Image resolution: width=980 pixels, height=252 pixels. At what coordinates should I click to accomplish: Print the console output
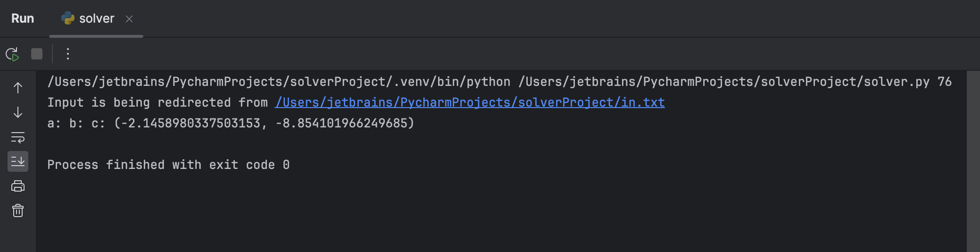18,186
